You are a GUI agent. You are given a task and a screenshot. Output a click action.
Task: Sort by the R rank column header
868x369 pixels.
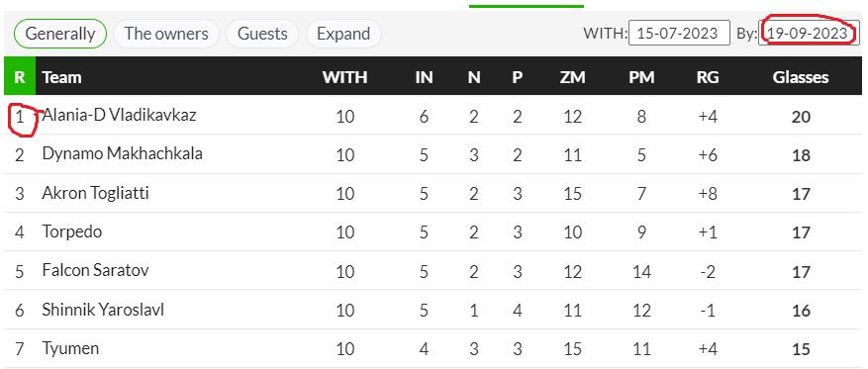click(x=20, y=76)
